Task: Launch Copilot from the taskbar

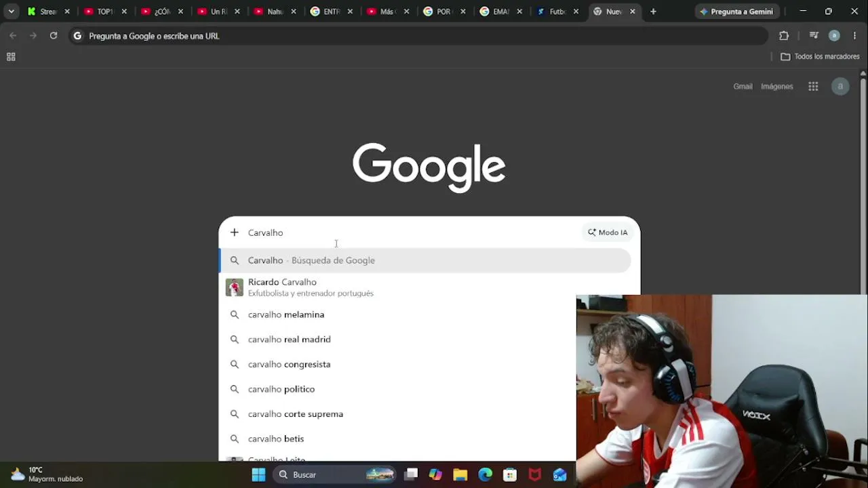Action: pos(435,474)
